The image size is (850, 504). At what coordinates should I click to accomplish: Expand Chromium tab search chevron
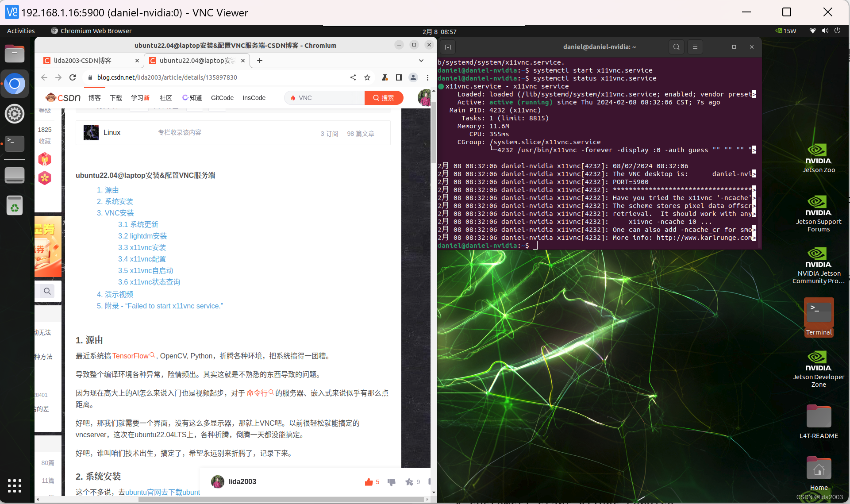tap(421, 61)
